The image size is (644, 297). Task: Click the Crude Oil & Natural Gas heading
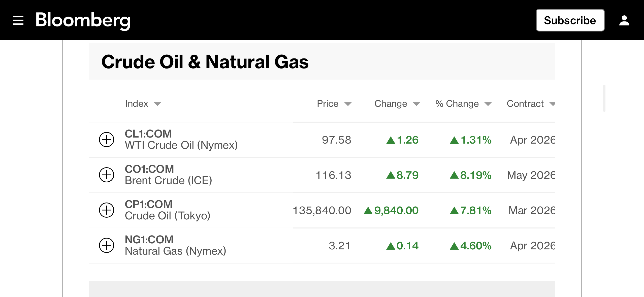[x=205, y=62]
